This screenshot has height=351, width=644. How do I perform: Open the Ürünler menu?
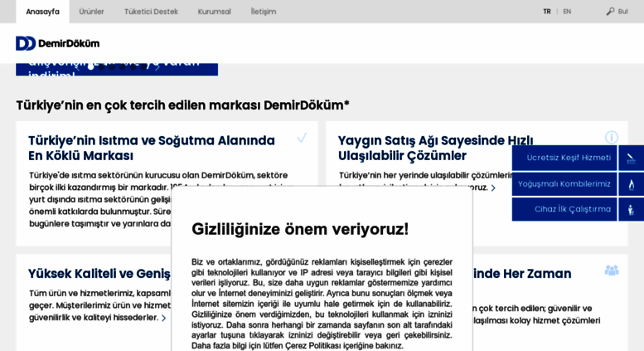tap(92, 12)
